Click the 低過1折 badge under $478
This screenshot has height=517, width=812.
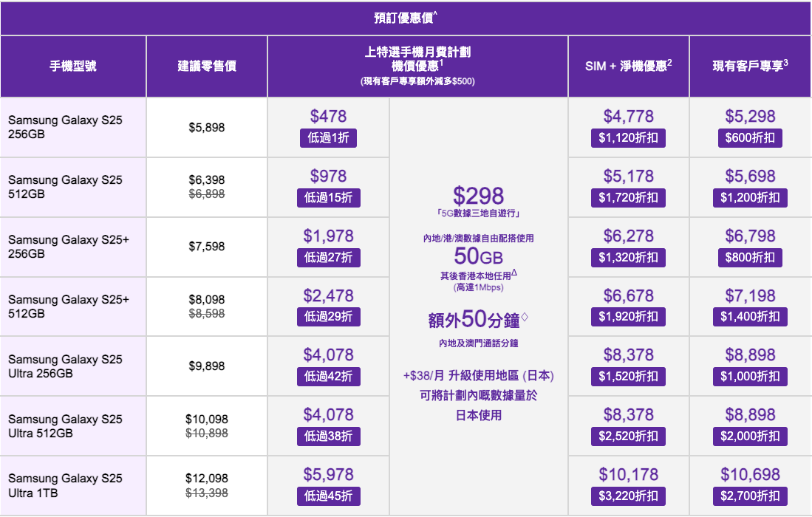pos(328,138)
